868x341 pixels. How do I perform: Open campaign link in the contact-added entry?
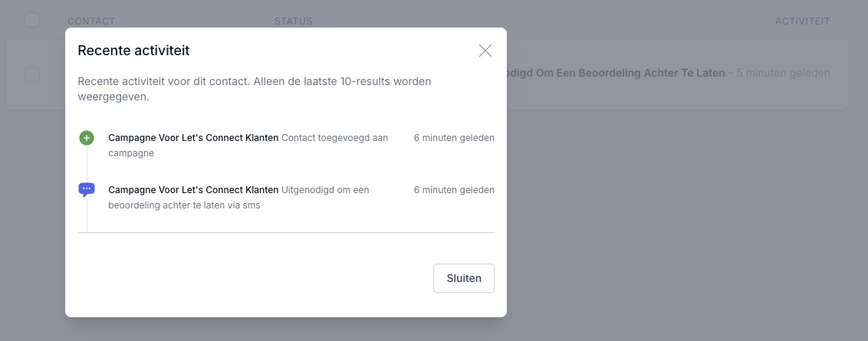(x=193, y=138)
